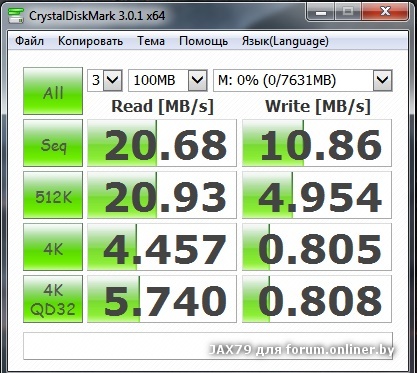This screenshot has height=373, width=417.
Task: Click the 4K read result 4.457
Action: 162,247
